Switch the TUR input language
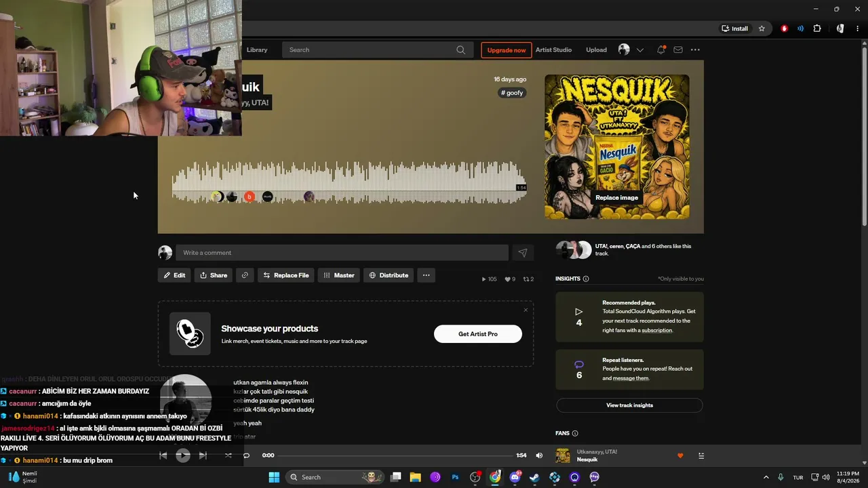Screen dimensions: 868x488 (x=798, y=477)
